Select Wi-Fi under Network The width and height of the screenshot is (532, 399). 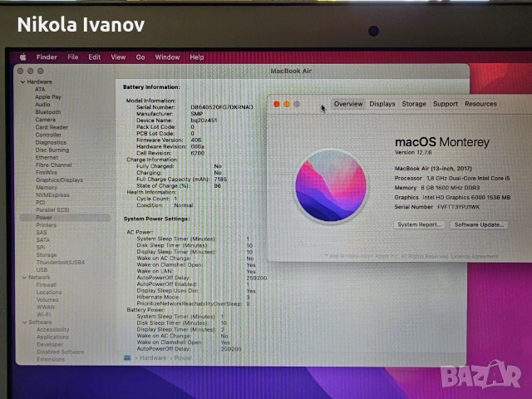coord(43,315)
